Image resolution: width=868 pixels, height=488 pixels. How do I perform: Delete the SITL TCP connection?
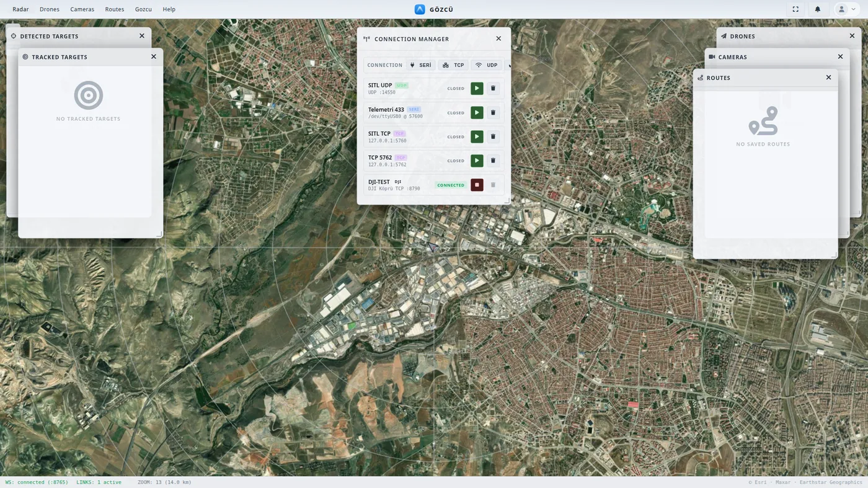pyautogui.click(x=493, y=136)
